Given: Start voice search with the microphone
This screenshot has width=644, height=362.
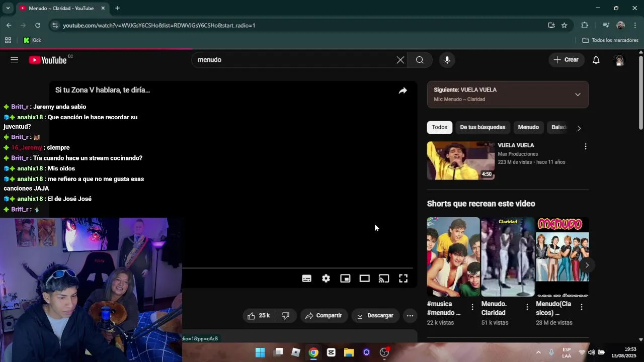Looking at the screenshot, I should coord(447,60).
